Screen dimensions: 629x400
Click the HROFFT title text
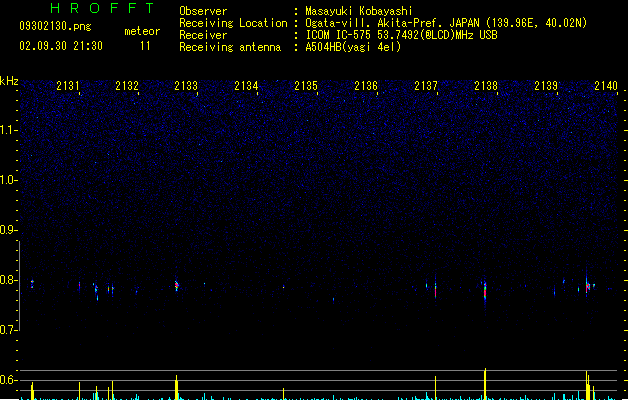tap(102, 8)
